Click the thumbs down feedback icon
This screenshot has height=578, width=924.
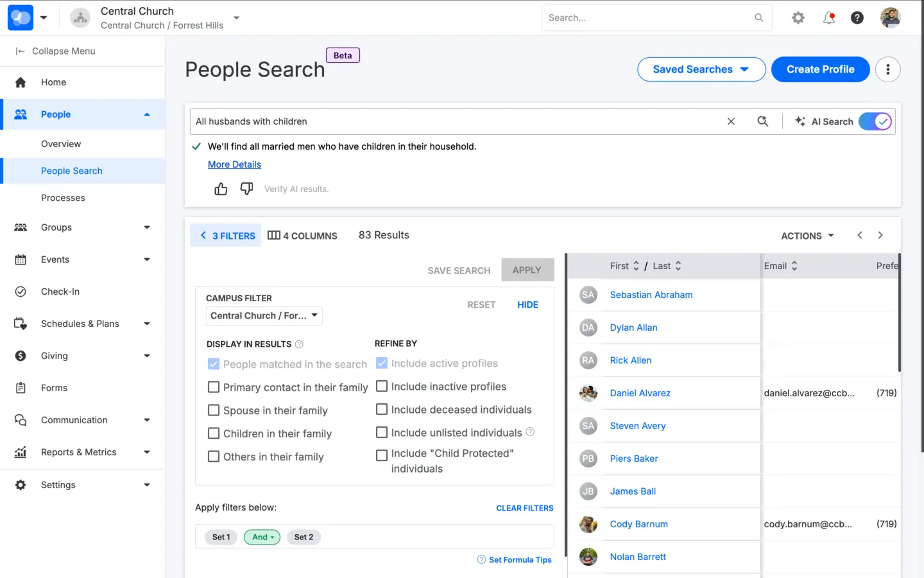[246, 189]
